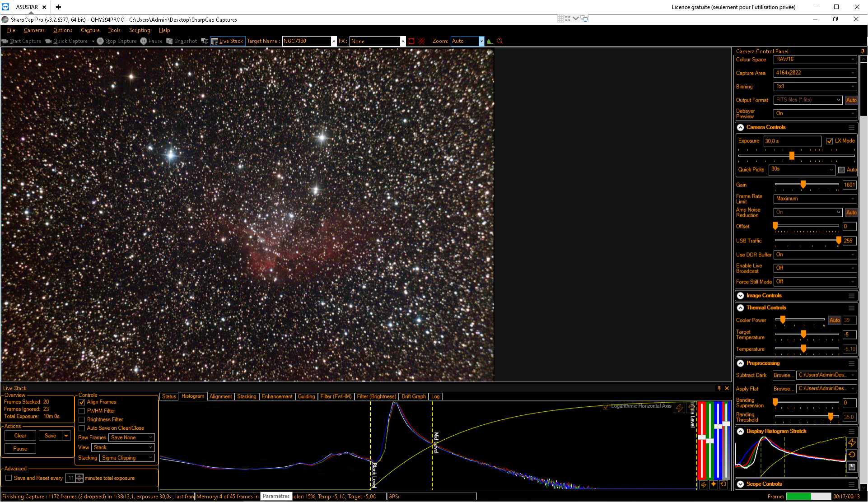Expand the Image Controls section
The height and width of the screenshot is (502, 868).
[x=741, y=296]
